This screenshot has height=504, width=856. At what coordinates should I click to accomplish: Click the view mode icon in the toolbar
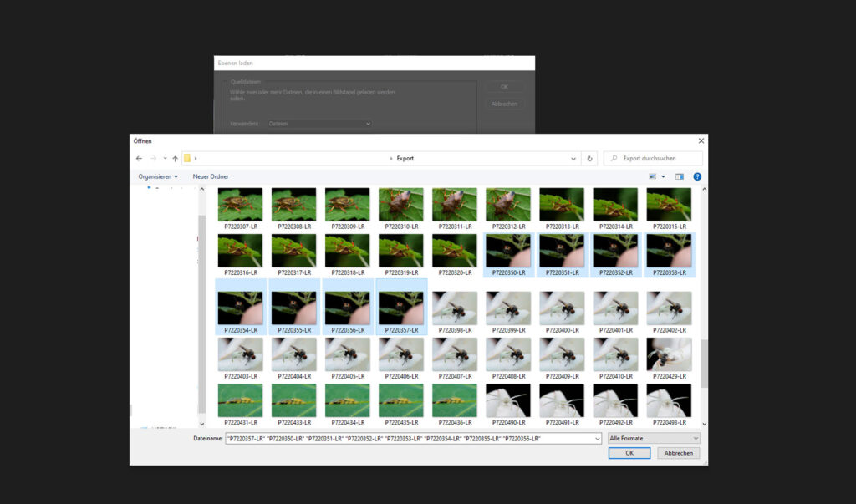pyautogui.click(x=653, y=176)
